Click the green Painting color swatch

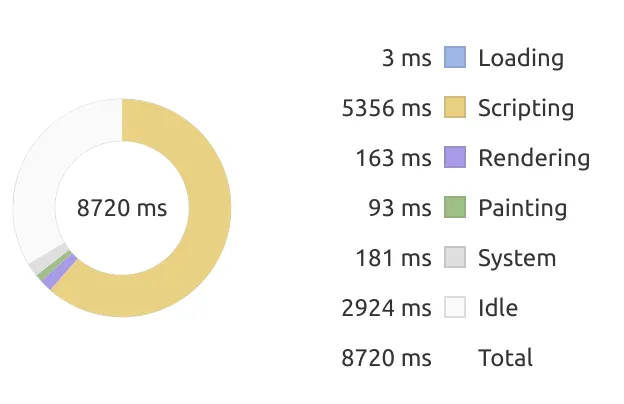pyautogui.click(x=455, y=208)
